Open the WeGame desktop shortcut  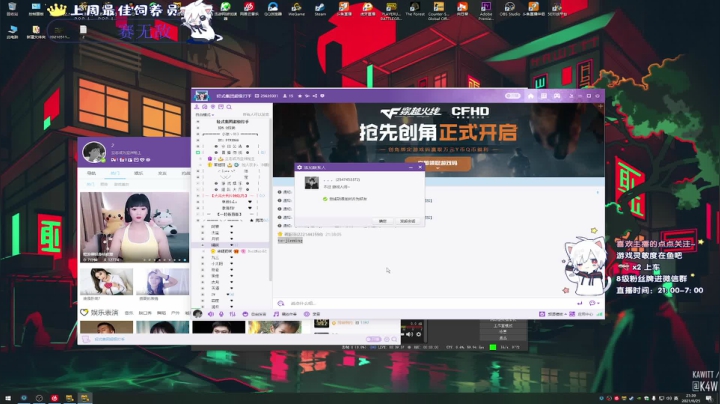point(296,8)
